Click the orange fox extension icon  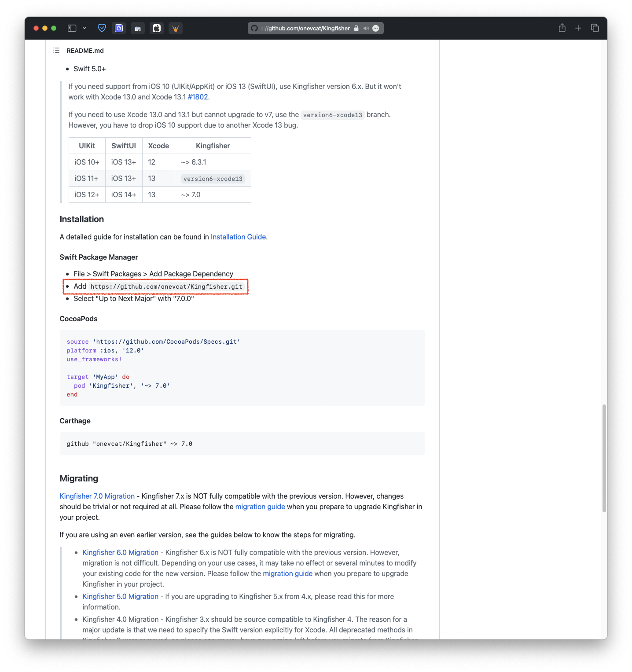(176, 28)
